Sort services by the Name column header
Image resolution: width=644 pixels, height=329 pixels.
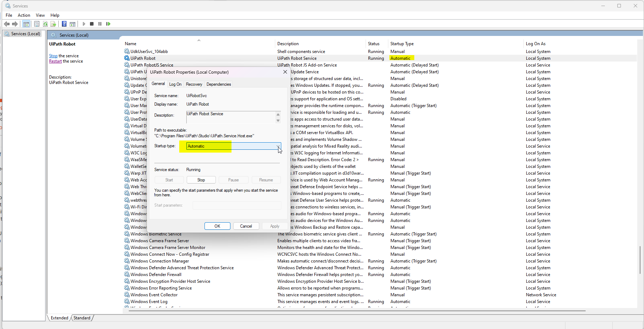[x=199, y=44]
